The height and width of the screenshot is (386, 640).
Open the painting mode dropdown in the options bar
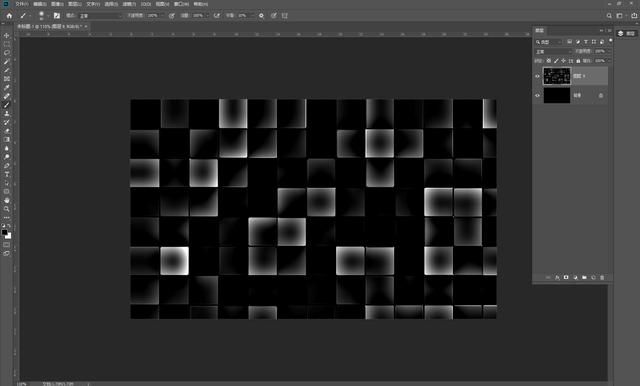point(100,16)
